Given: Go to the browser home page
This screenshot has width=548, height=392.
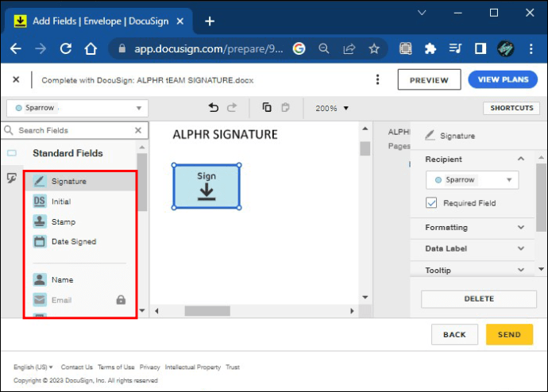Looking at the screenshot, I should (91, 48).
